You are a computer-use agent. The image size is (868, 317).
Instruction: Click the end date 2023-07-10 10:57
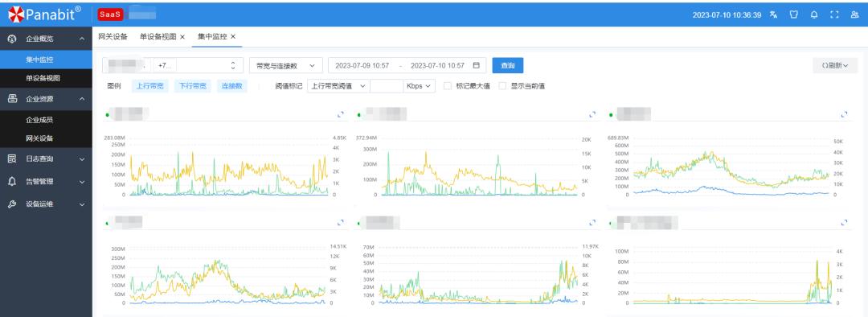click(437, 65)
